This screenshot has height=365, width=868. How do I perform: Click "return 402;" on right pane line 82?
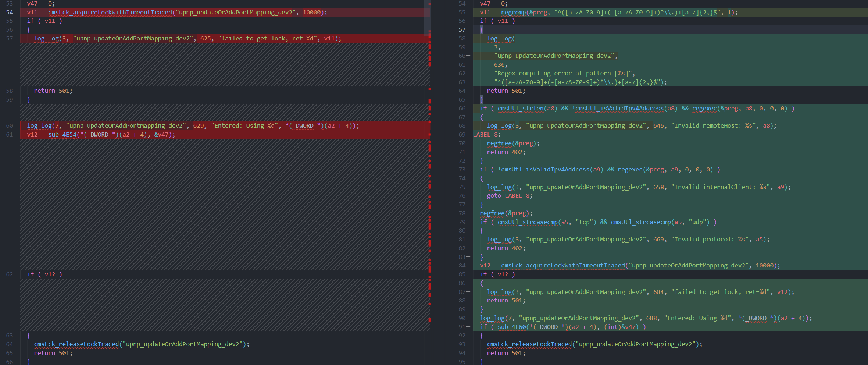coord(506,248)
